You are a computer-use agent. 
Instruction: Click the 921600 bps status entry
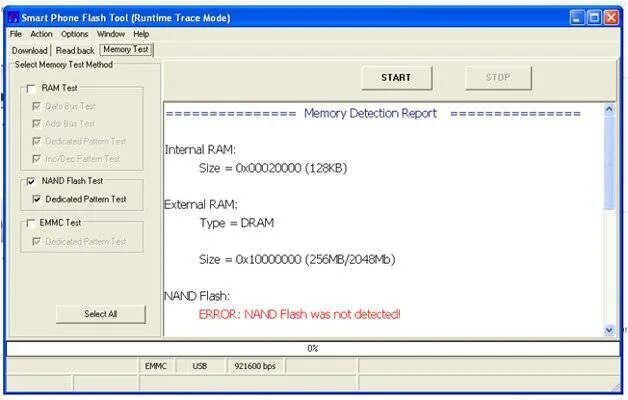click(x=255, y=366)
